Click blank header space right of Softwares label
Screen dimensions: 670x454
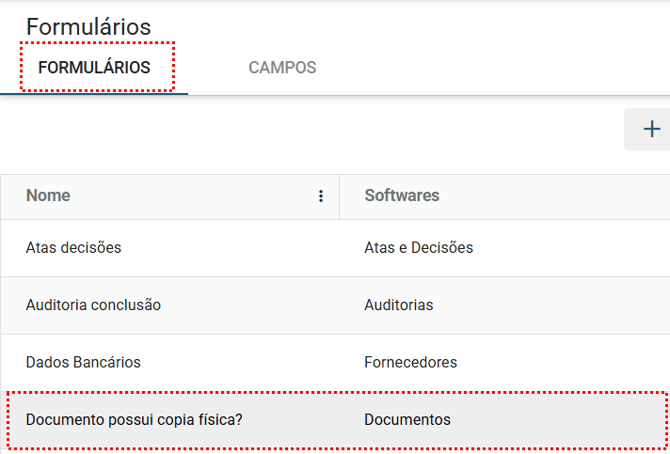[x=550, y=196]
